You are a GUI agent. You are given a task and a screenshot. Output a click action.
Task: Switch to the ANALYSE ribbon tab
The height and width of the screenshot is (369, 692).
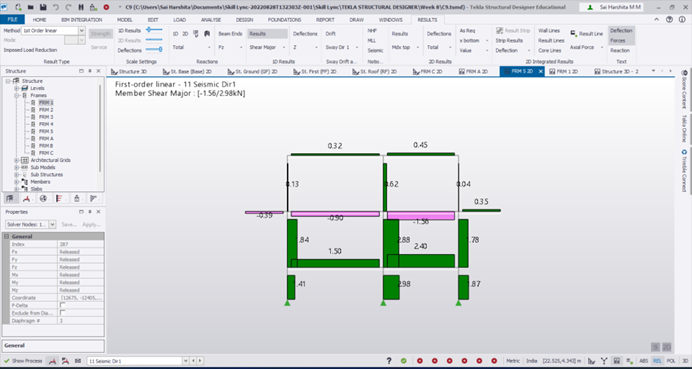tap(211, 20)
